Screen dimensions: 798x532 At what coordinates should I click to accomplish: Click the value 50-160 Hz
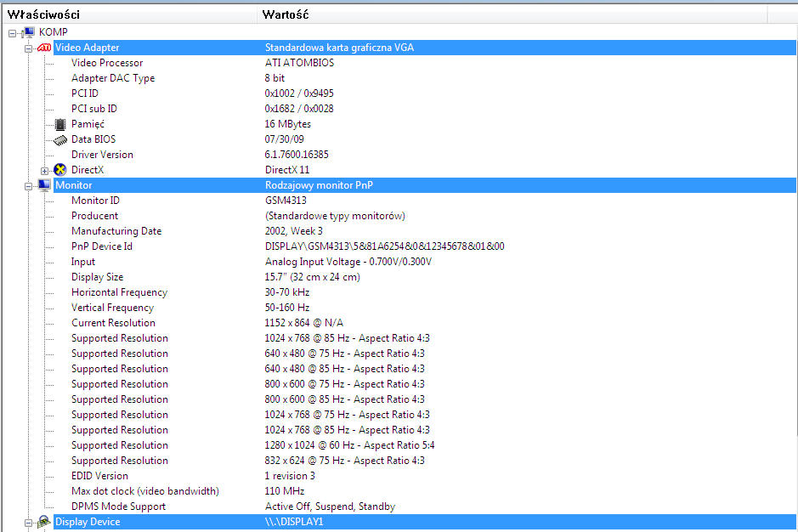coord(287,308)
